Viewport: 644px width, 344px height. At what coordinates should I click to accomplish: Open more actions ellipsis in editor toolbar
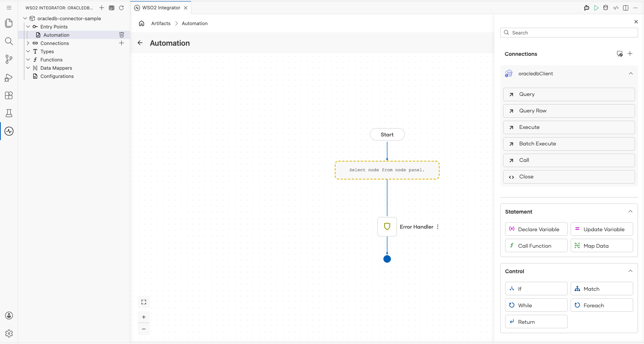[635, 8]
